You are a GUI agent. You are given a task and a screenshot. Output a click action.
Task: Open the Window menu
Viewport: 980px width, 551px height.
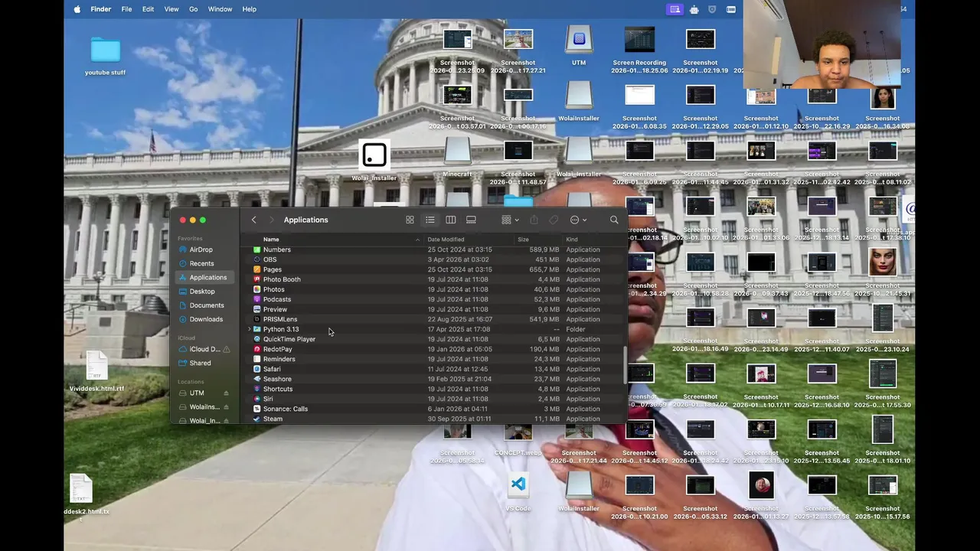(220, 9)
